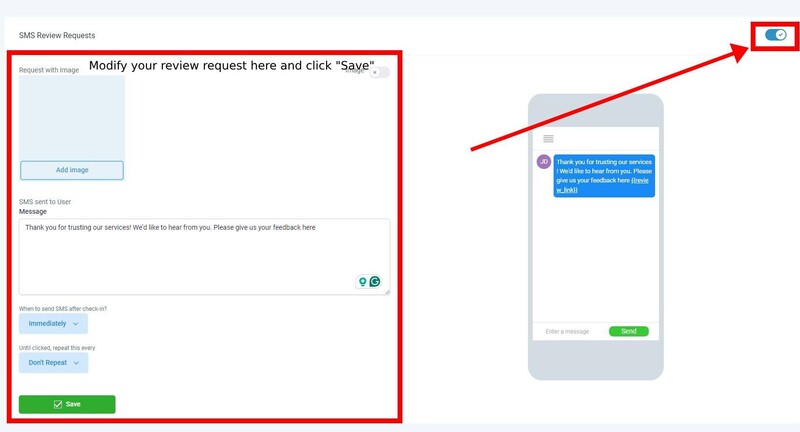Click 'Until clicked, repeat this every' label
This screenshot has width=800, height=432.
(x=57, y=348)
